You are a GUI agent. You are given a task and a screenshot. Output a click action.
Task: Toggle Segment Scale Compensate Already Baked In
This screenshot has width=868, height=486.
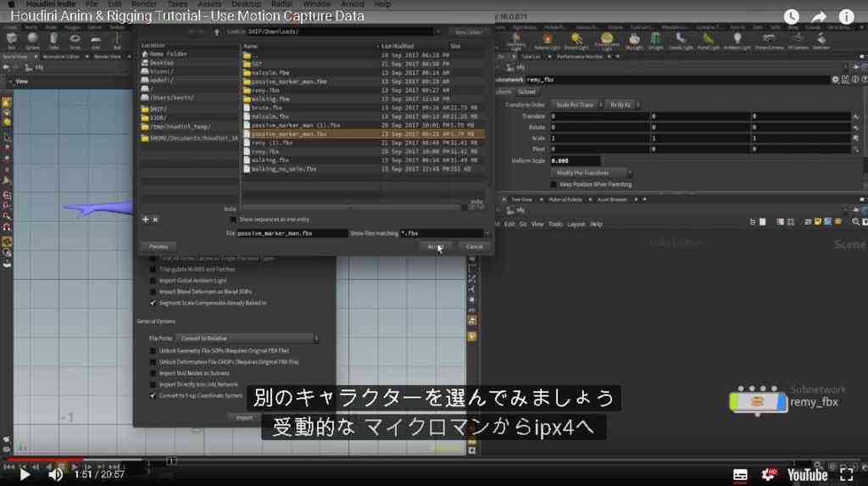(153, 303)
